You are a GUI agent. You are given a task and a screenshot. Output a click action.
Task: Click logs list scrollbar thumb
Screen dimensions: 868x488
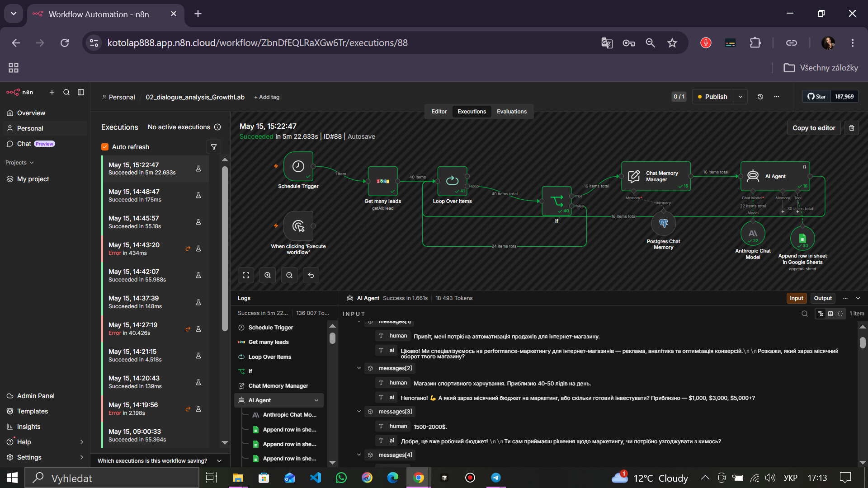point(332,338)
